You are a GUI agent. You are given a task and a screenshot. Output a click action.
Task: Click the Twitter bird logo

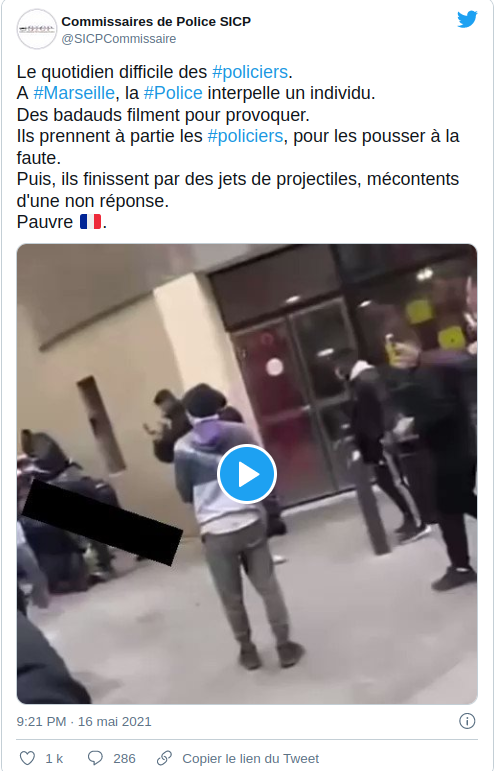click(467, 20)
